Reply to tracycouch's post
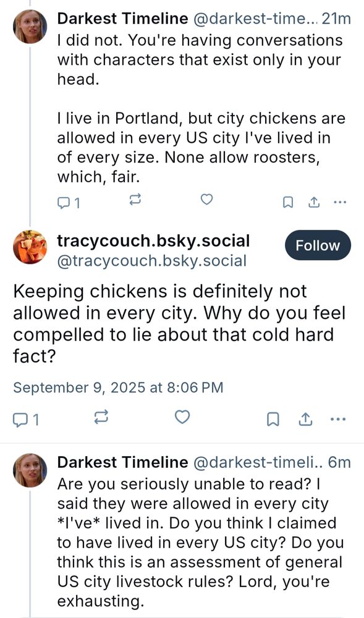This screenshot has width=364, height=618. click(x=22, y=418)
